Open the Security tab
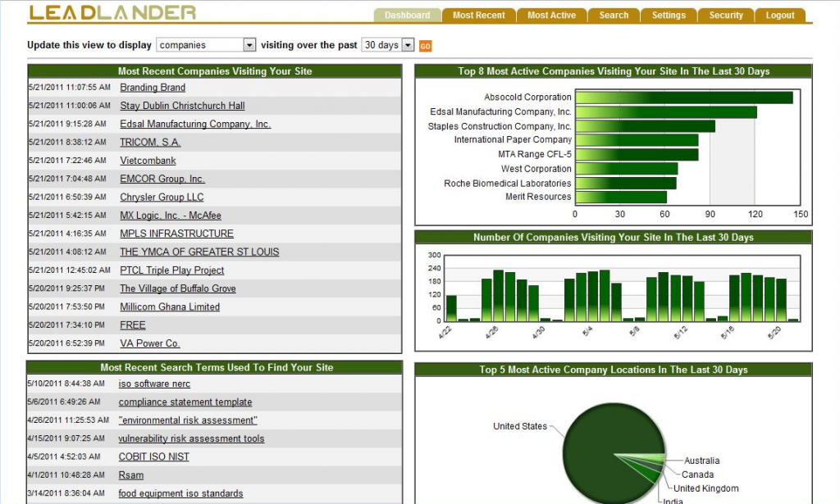 pyautogui.click(x=726, y=16)
